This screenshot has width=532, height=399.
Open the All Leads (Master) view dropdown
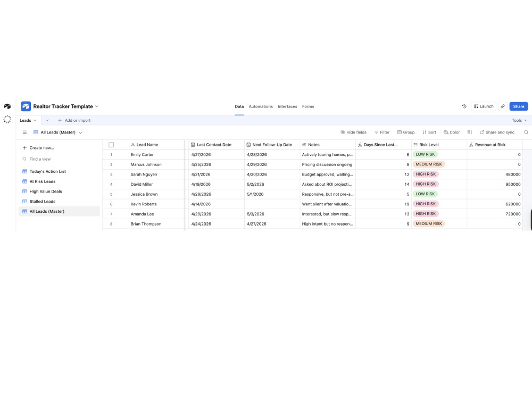click(58, 132)
